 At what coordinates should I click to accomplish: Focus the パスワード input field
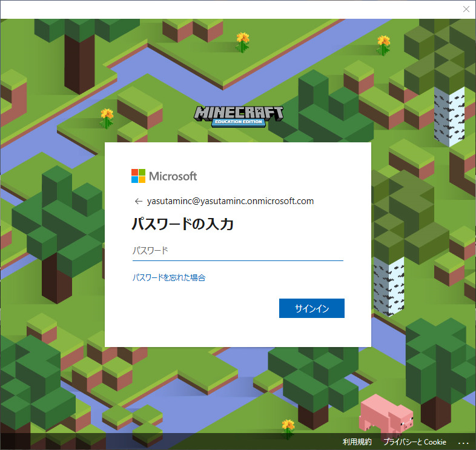(x=237, y=251)
